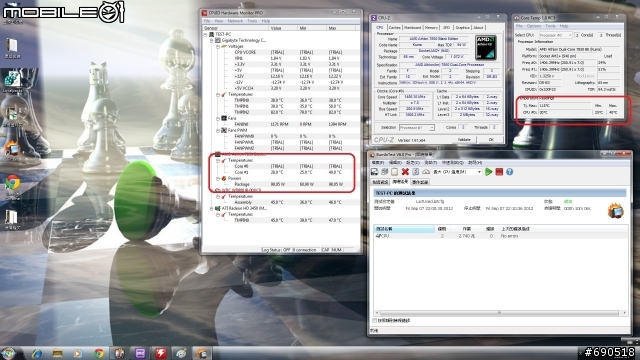Click the OK button in CPU-Z
This screenshot has height=360, width=640.
pyautogui.click(x=491, y=140)
